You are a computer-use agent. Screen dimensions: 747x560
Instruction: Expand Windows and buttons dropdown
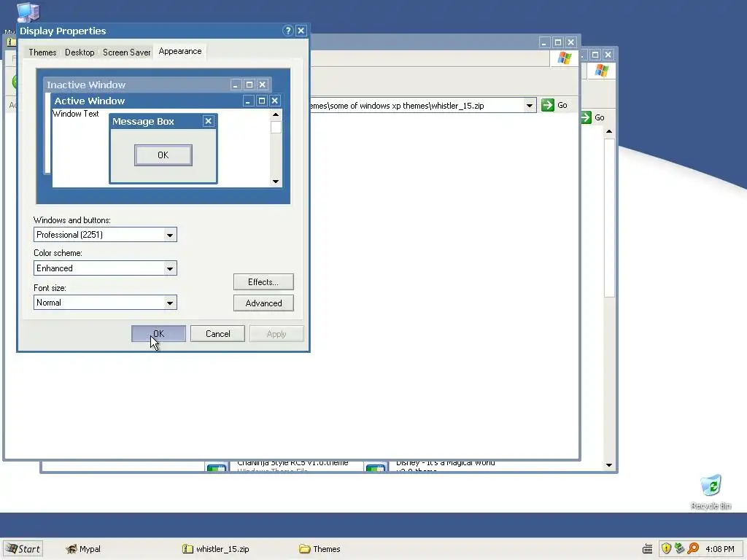[x=169, y=235]
